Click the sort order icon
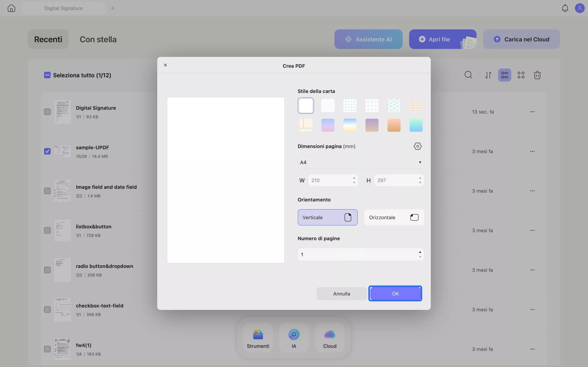The height and width of the screenshot is (367, 588). 488,75
